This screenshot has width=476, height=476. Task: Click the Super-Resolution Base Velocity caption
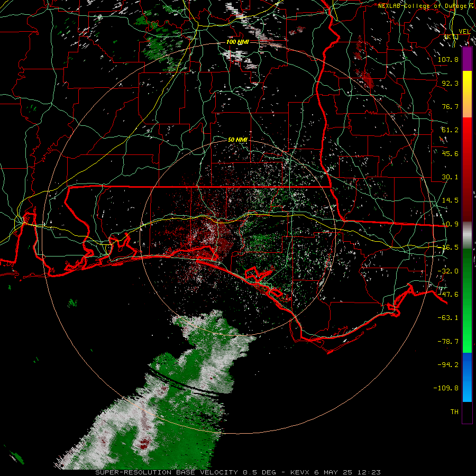coord(237,472)
